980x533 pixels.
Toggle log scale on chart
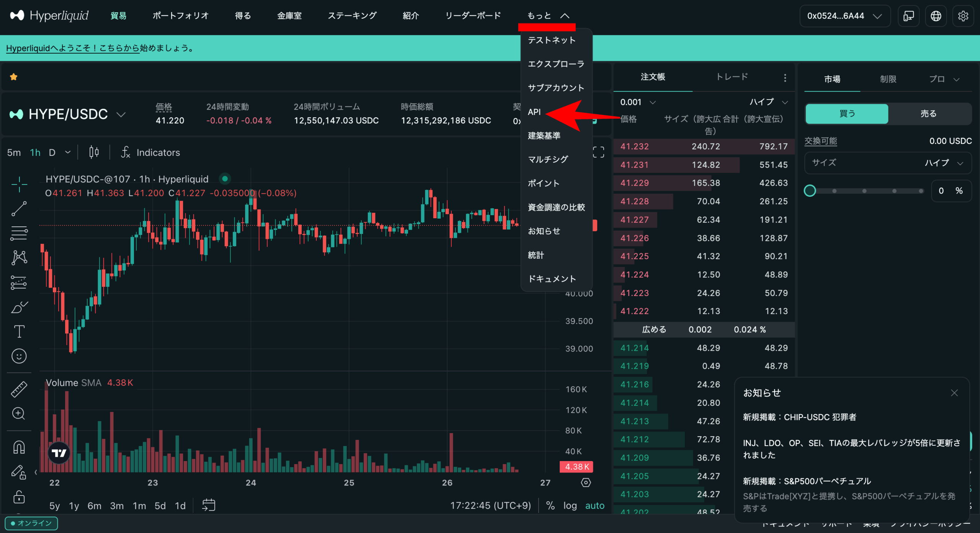pyautogui.click(x=570, y=505)
